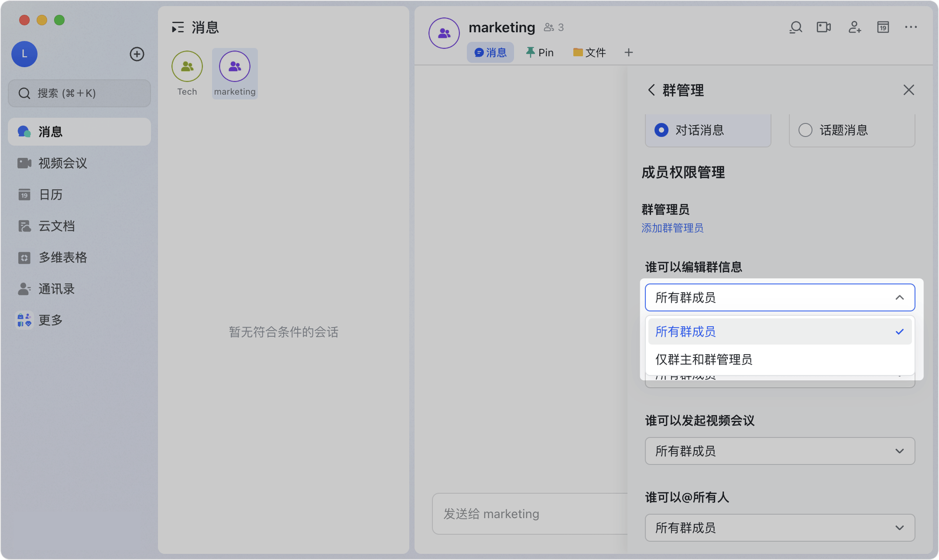Click the 成员权限管理 heading text

(683, 172)
